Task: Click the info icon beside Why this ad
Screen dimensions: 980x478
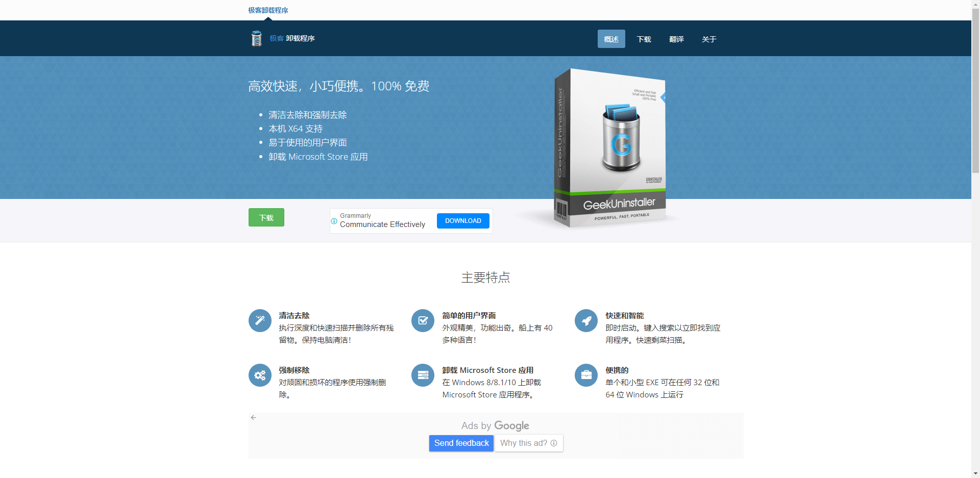Action: click(x=554, y=443)
